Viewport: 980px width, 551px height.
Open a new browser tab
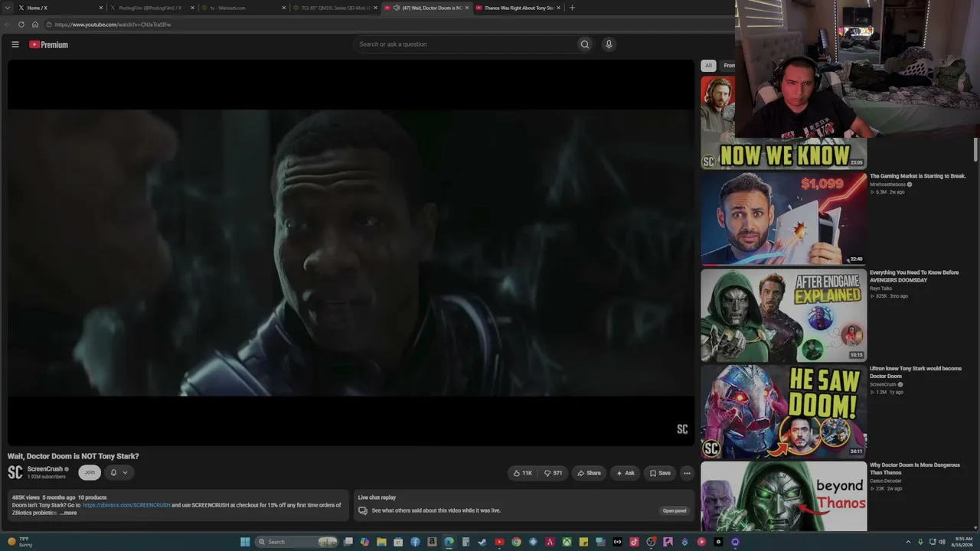(572, 8)
